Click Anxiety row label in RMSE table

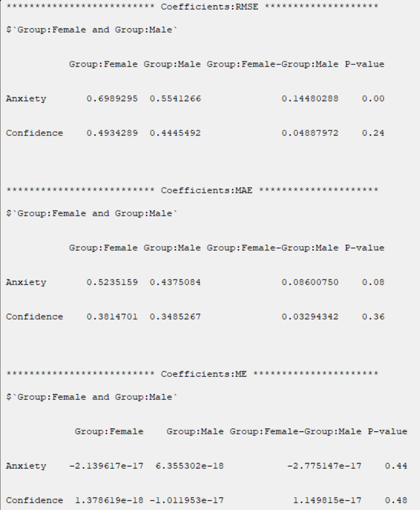26,99
